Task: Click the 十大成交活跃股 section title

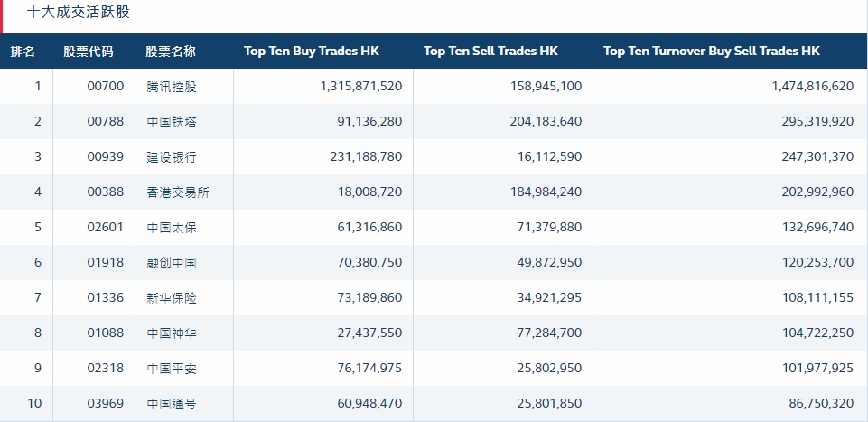Action: click(x=79, y=13)
